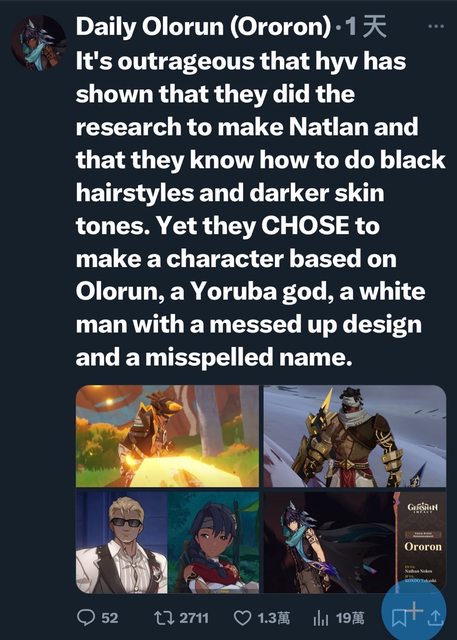The height and width of the screenshot is (640, 457).
Task: Click the 1.3萬 likes count
Action: coord(273,618)
